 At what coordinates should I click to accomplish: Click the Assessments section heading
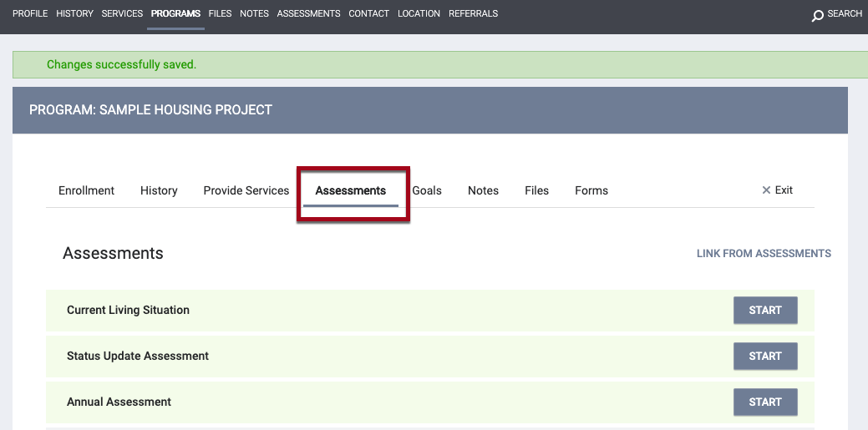[113, 253]
